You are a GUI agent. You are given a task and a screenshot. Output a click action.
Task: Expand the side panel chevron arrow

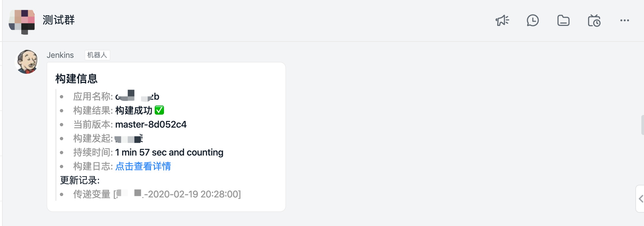pos(641,199)
